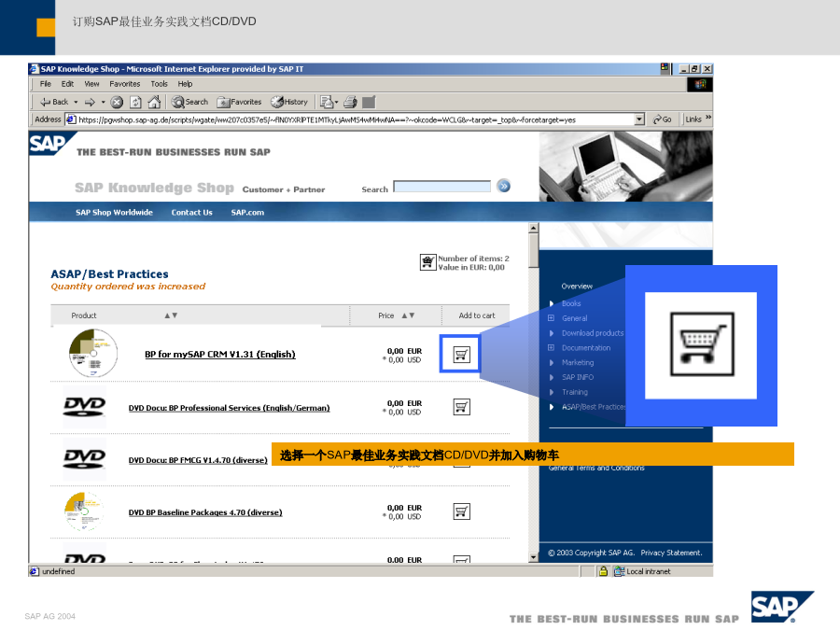Click the scrollbar down arrow

coord(533,557)
